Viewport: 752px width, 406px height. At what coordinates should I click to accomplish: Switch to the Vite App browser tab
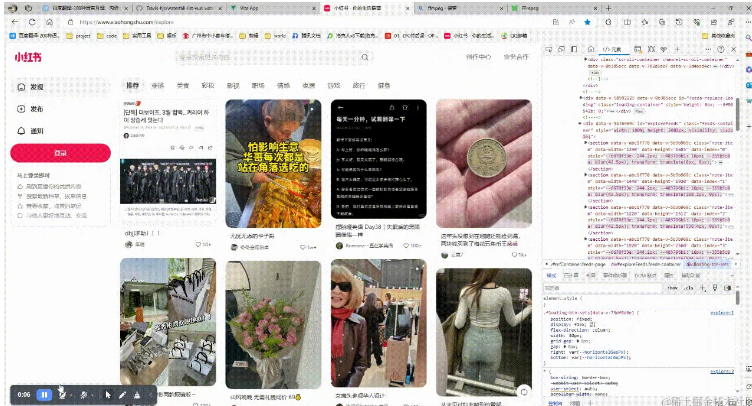pos(271,8)
